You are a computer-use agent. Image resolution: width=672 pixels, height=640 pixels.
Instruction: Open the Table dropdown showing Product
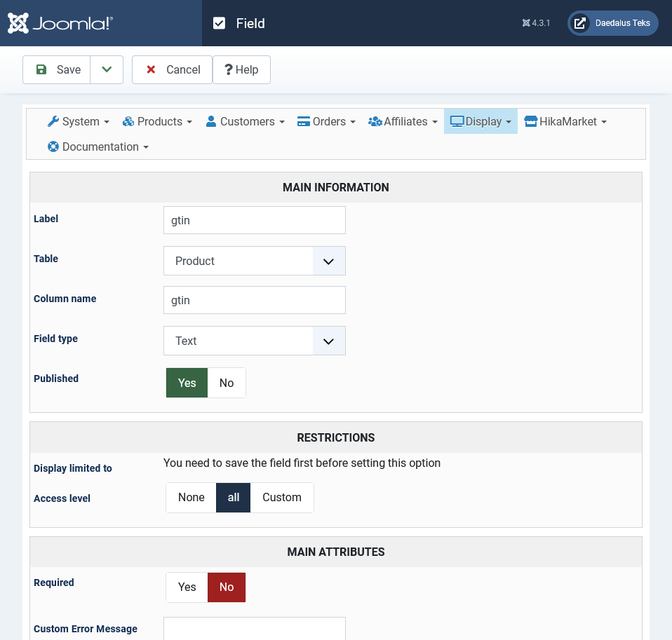pyautogui.click(x=254, y=261)
